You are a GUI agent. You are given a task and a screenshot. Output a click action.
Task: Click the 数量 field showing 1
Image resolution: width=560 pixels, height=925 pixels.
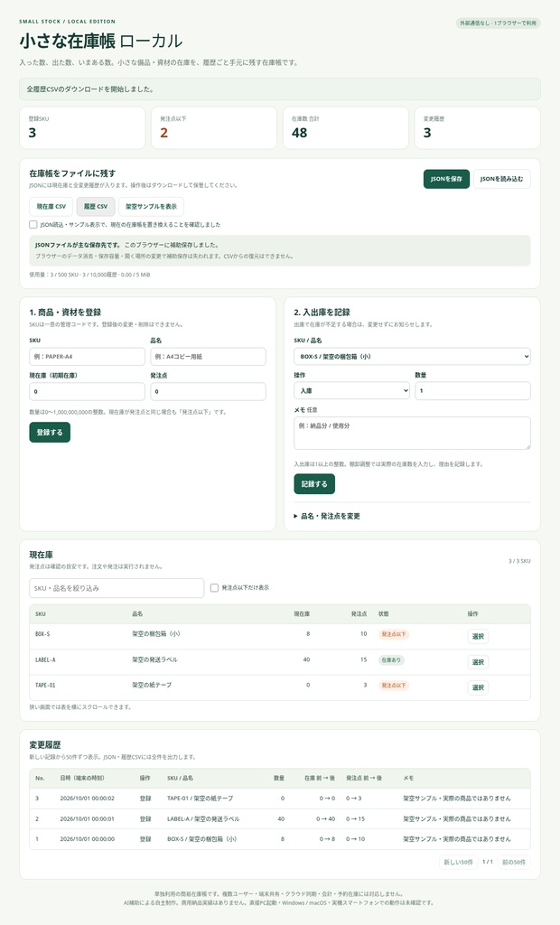point(472,390)
